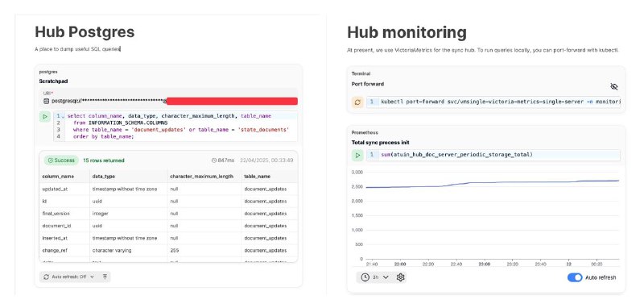The width and height of the screenshot is (644, 308).
Task: Click the 'Hub monitoring' page title
Action: click(407, 32)
